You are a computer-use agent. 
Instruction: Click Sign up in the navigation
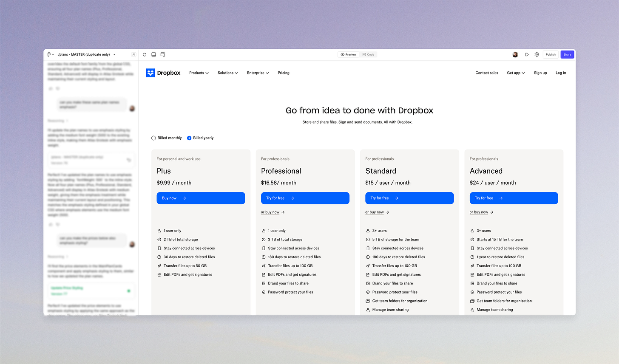(x=540, y=73)
